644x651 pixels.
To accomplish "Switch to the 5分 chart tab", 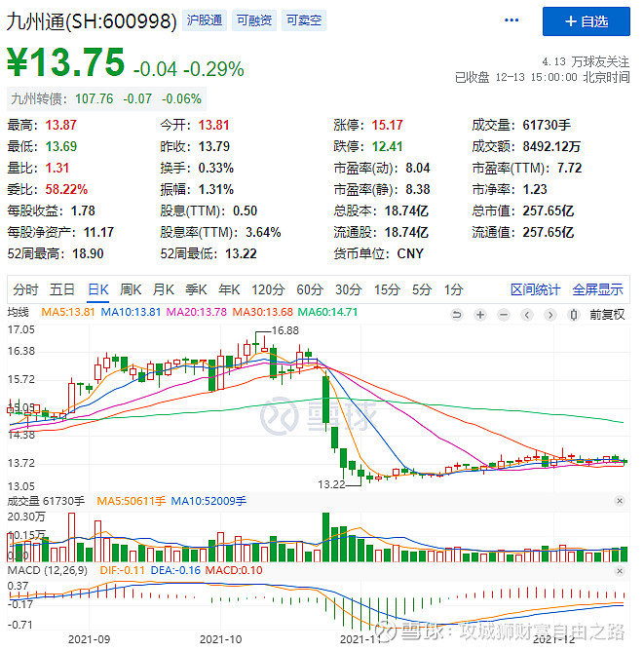I will pyautogui.click(x=422, y=289).
